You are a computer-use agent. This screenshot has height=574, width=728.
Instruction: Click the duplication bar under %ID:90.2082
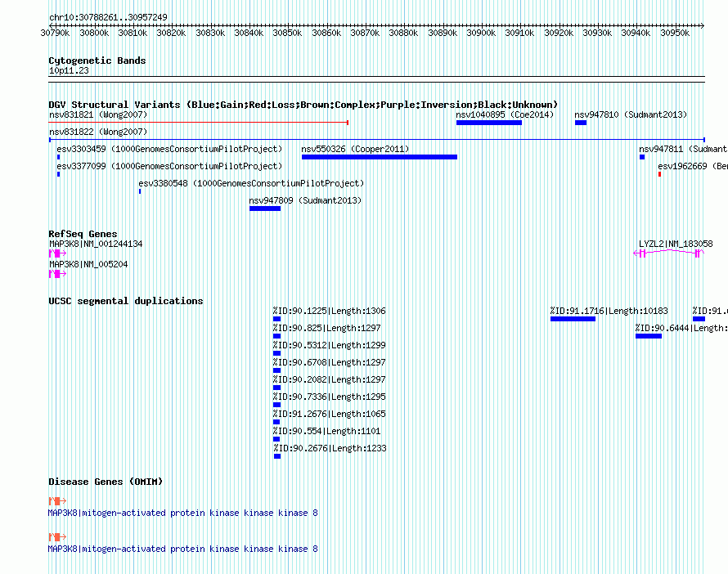(276, 388)
